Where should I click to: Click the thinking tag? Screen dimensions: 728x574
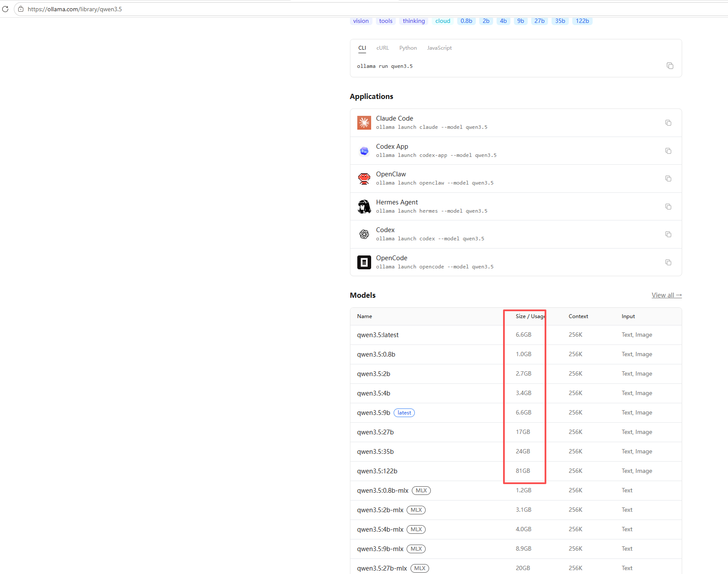(414, 21)
